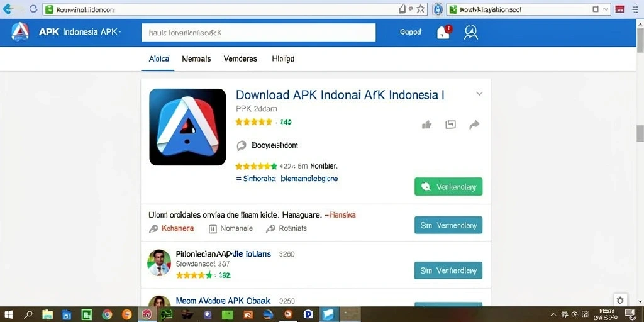
Task: Open the blue store icon in taskbar
Action: [x=67, y=314]
